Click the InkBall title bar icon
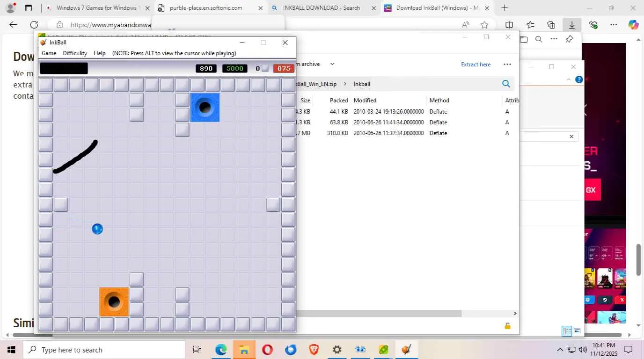 44,43
